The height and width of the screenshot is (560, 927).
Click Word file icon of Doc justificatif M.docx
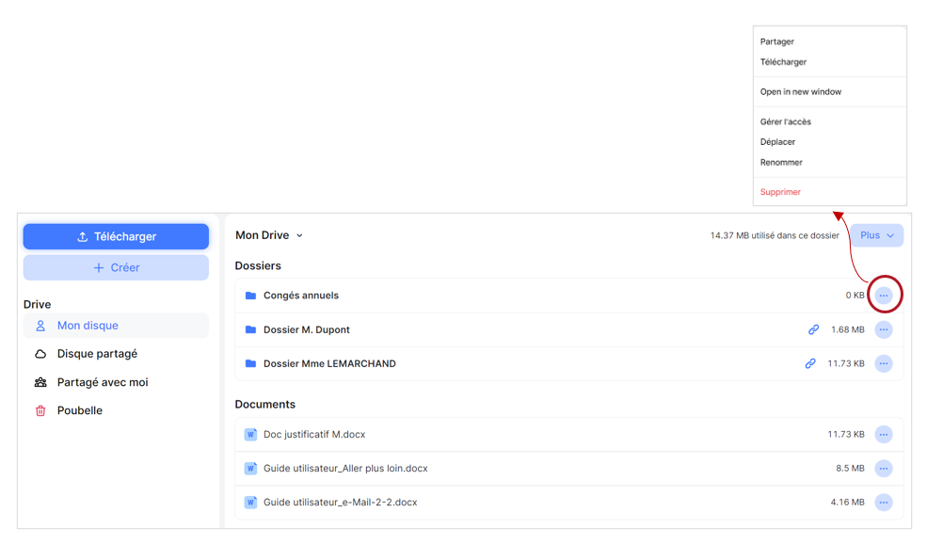click(x=250, y=435)
